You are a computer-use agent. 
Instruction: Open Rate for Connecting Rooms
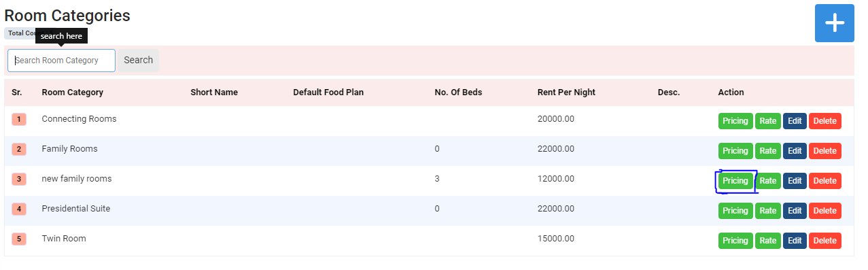click(x=768, y=121)
